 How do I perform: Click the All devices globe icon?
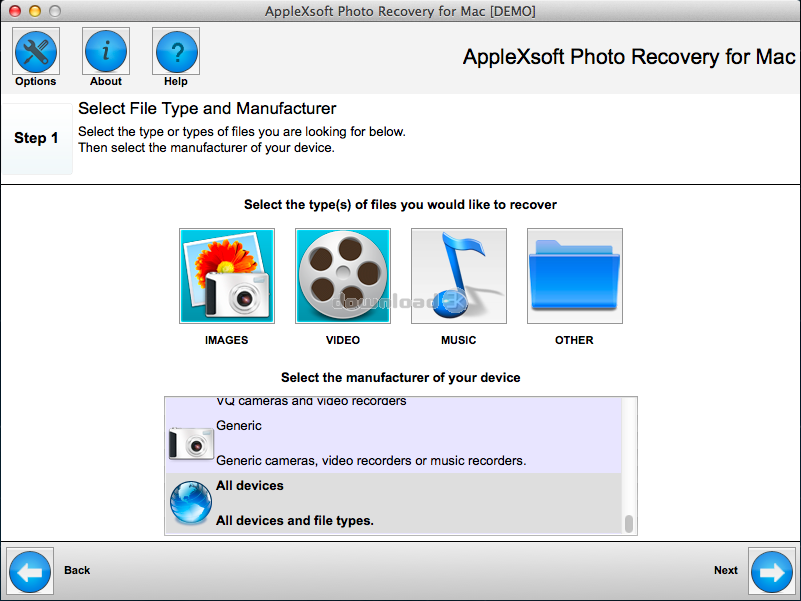[190, 503]
